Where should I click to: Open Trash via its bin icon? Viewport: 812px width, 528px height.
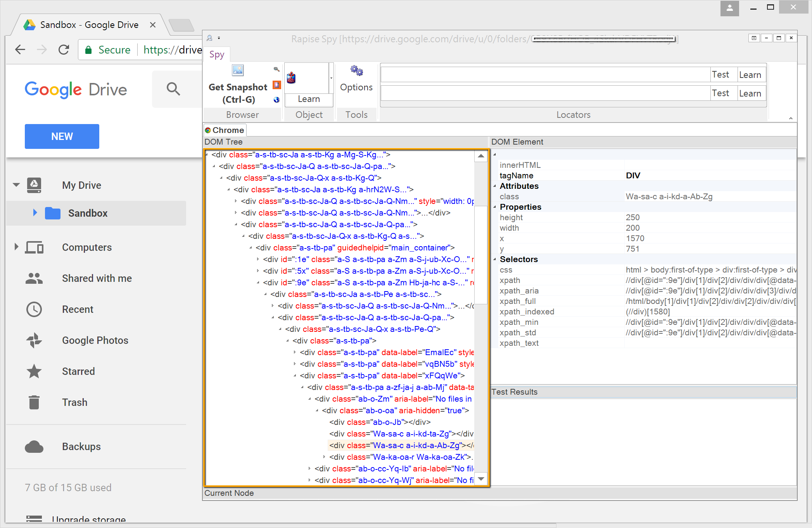click(34, 402)
